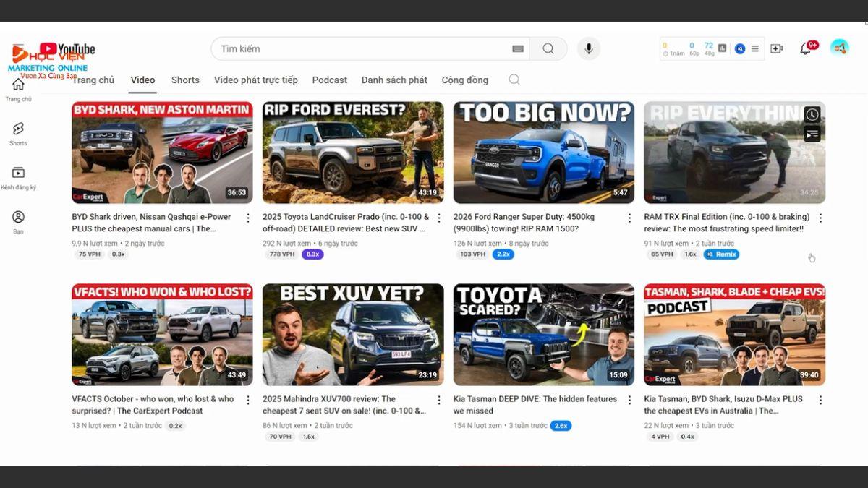Open Shorts from the left sidebar
The width and height of the screenshot is (868, 488).
[18, 133]
